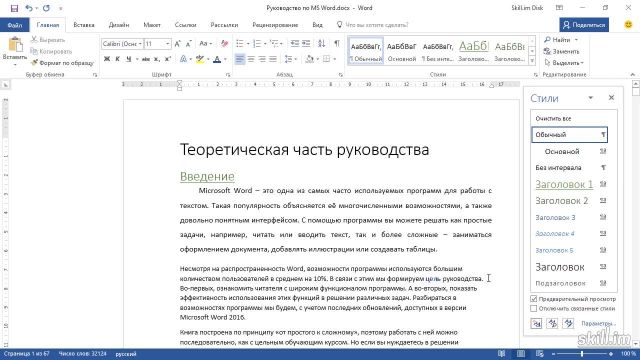Justify the paragraph text
This screenshot has height=360, width=640.
[x=273, y=59]
